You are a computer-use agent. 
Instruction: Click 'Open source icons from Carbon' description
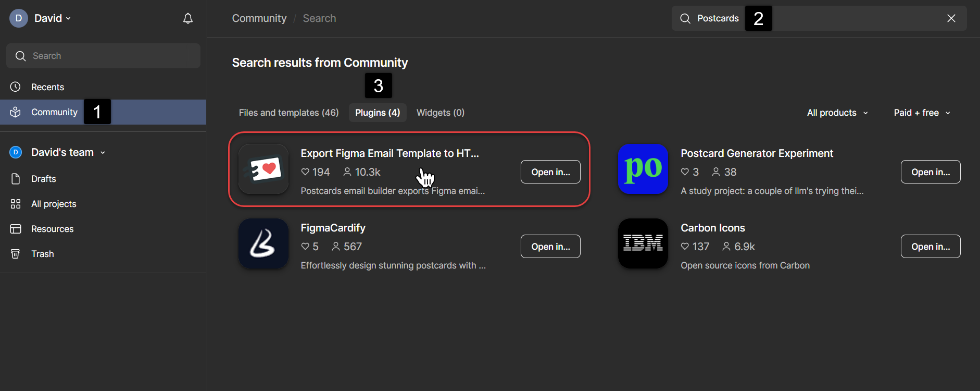point(745,265)
